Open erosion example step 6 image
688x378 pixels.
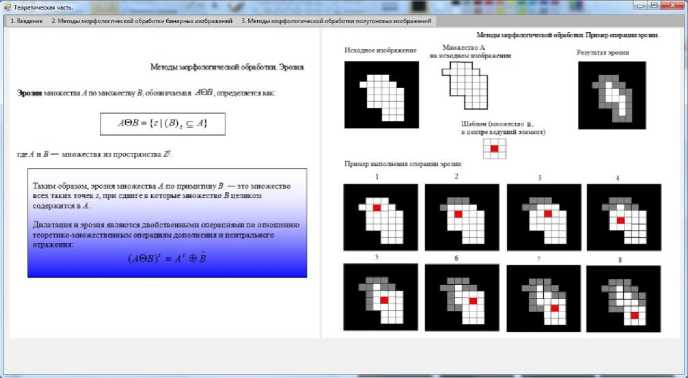462,298
